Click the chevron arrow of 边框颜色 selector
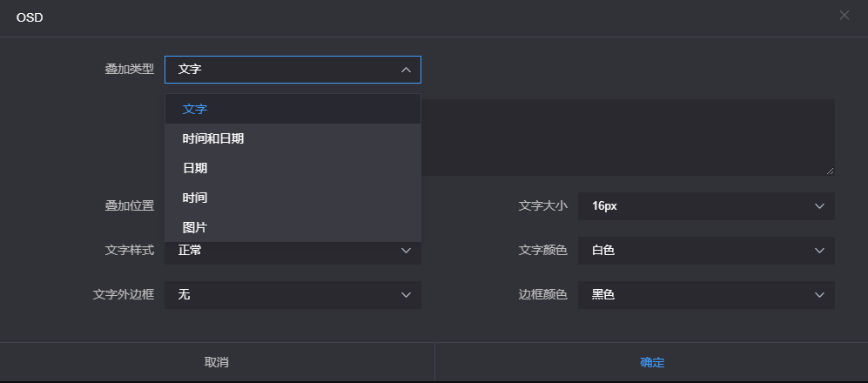 point(820,294)
